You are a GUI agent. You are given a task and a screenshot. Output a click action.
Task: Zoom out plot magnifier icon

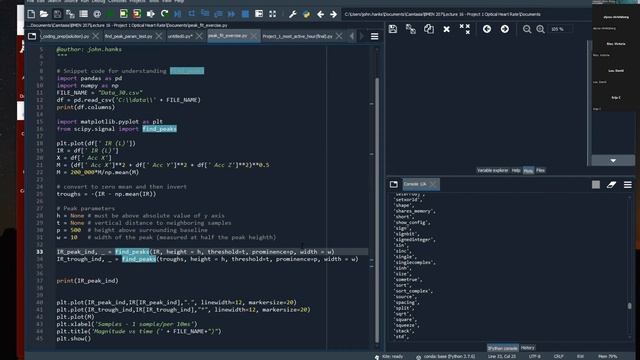[527, 29]
